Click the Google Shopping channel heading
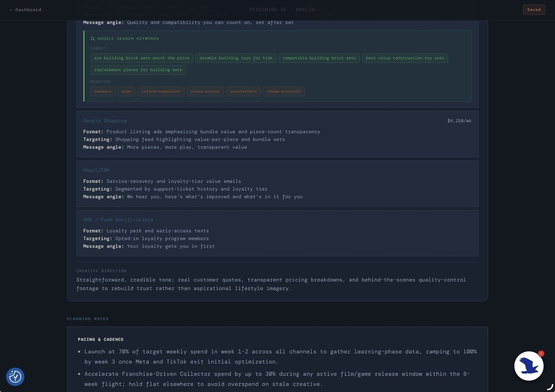The height and width of the screenshot is (392, 555). tap(105, 121)
